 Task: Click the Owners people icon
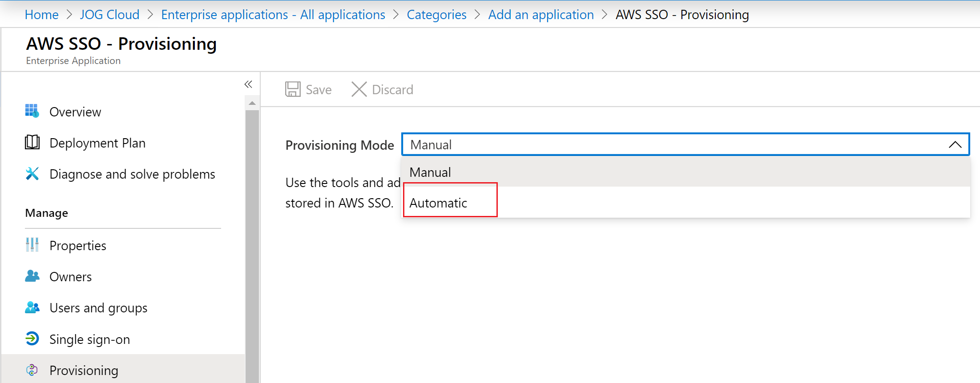tap(32, 276)
